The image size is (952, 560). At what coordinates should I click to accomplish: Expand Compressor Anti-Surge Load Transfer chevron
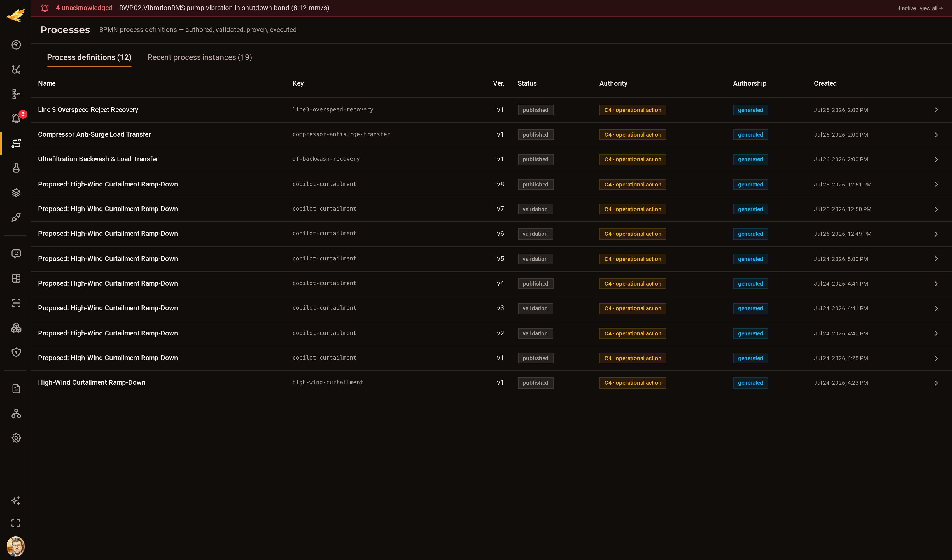tap(936, 135)
